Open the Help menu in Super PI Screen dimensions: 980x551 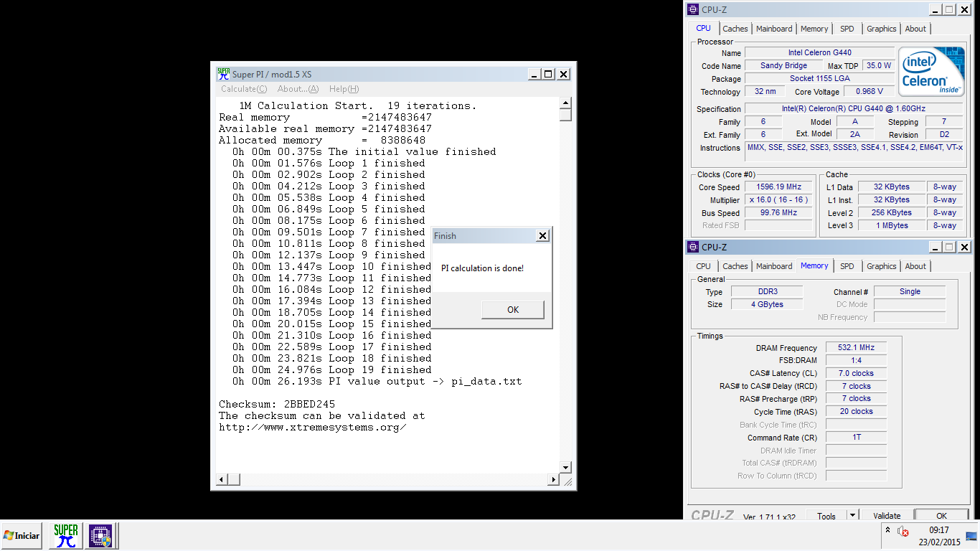tap(344, 89)
